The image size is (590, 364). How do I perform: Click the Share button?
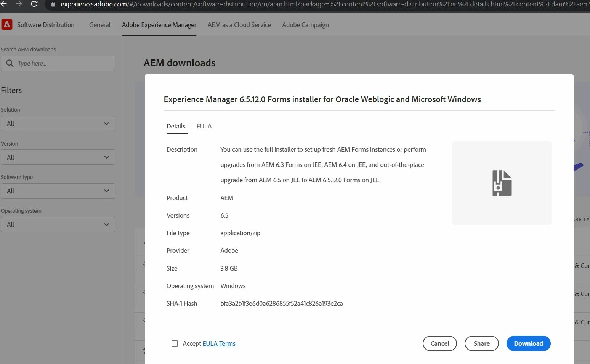pos(482,343)
